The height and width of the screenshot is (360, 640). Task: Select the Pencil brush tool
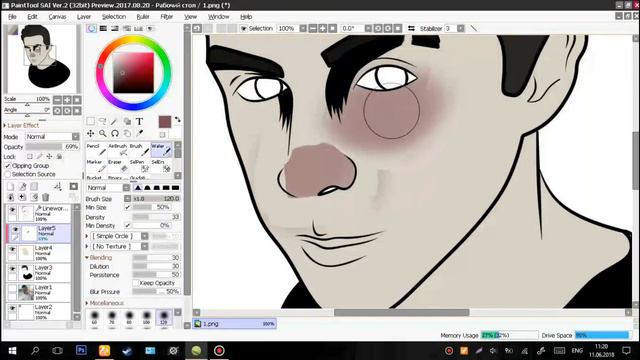(96, 150)
